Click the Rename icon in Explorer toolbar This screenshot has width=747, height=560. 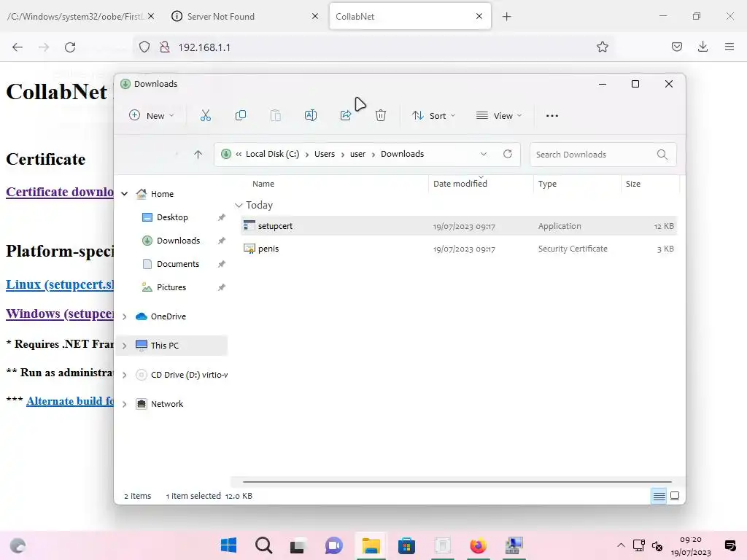[311, 115]
